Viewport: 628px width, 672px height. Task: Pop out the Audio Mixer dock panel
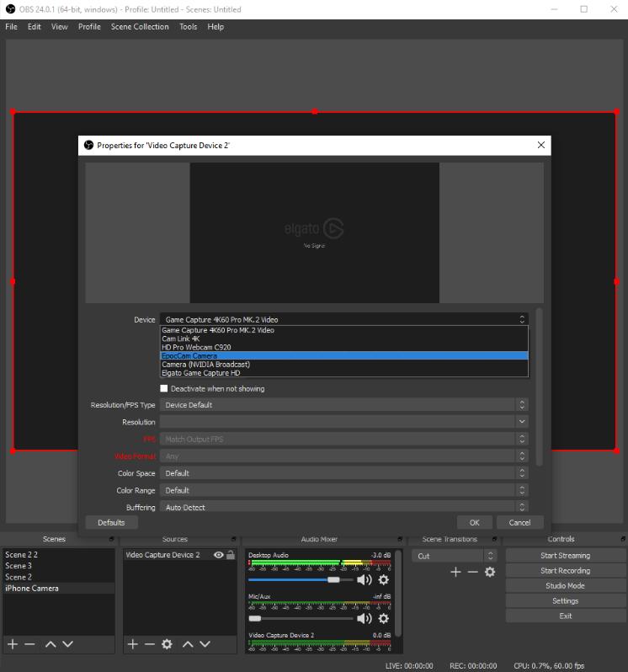pyautogui.click(x=400, y=539)
